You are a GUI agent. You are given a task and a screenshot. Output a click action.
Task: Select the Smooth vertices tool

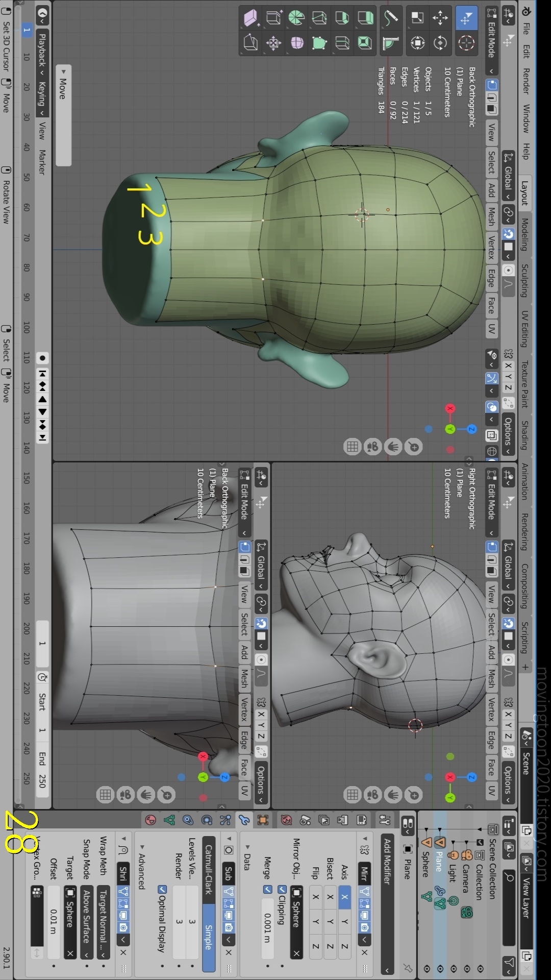[x=296, y=42]
